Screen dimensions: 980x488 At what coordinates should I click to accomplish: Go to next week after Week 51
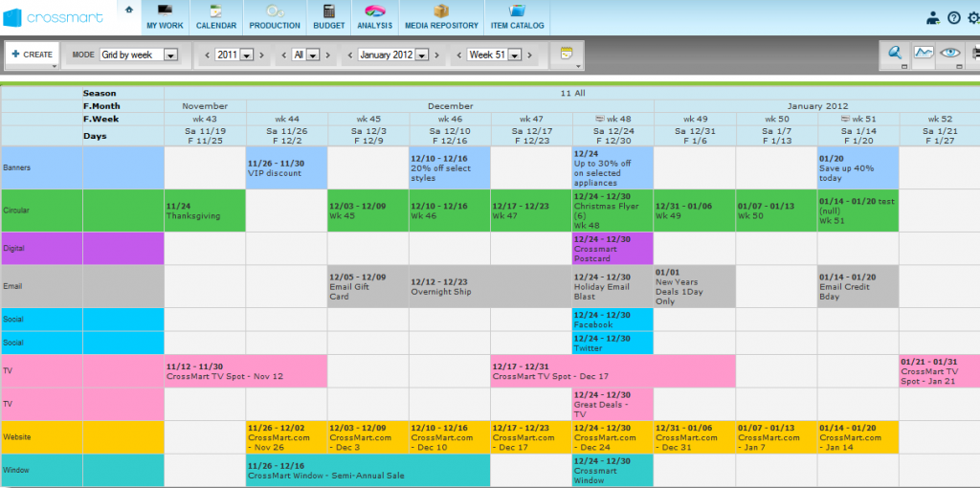(529, 55)
